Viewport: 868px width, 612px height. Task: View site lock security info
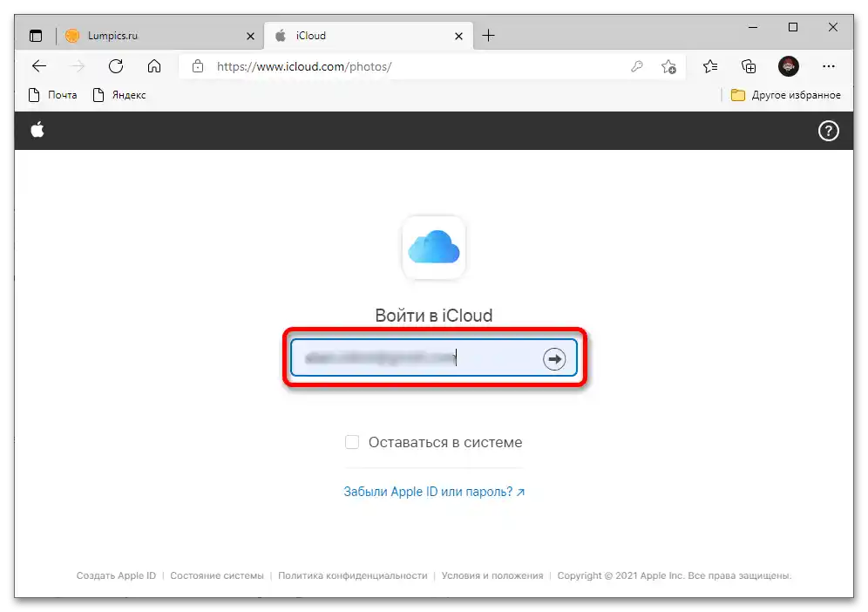tap(198, 66)
